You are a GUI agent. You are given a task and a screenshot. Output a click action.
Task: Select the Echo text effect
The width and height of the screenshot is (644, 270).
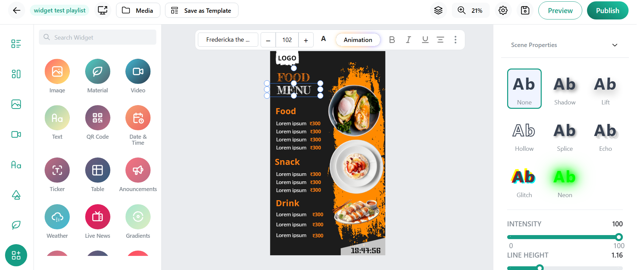click(x=605, y=135)
